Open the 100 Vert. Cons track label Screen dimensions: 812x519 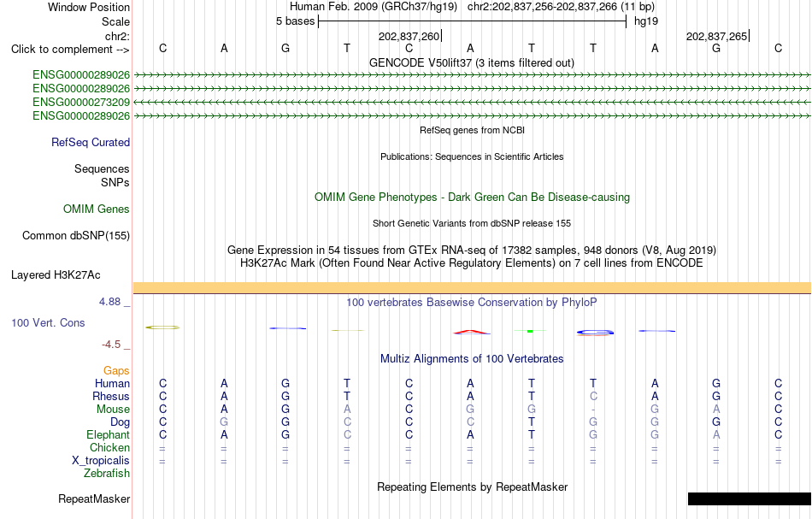click(x=48, y=323)
